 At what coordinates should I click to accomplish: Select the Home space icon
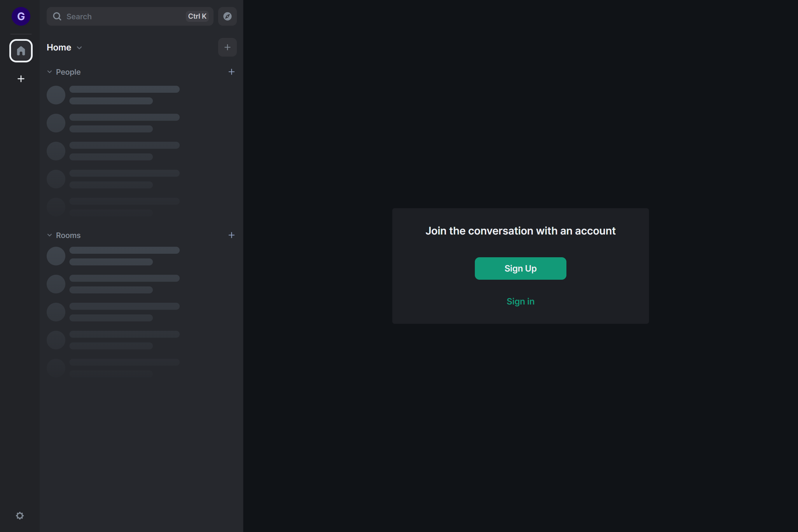coord(21,51)
